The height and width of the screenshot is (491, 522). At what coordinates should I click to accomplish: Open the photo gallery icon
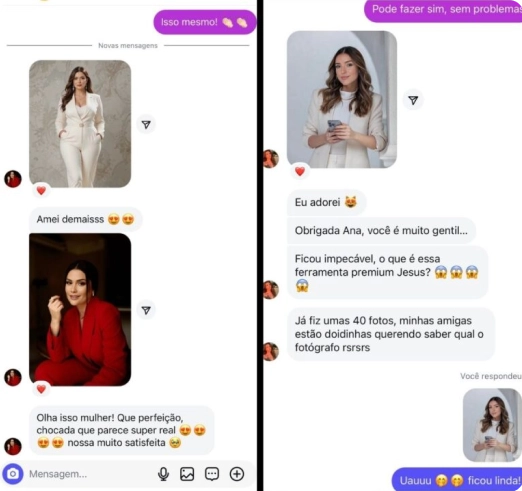tap(187, 474)
